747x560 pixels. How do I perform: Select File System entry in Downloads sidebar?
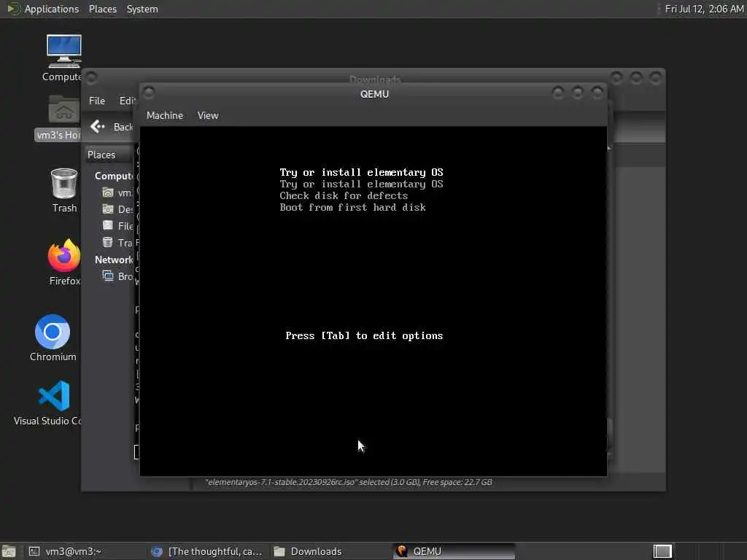coord(117,226)
